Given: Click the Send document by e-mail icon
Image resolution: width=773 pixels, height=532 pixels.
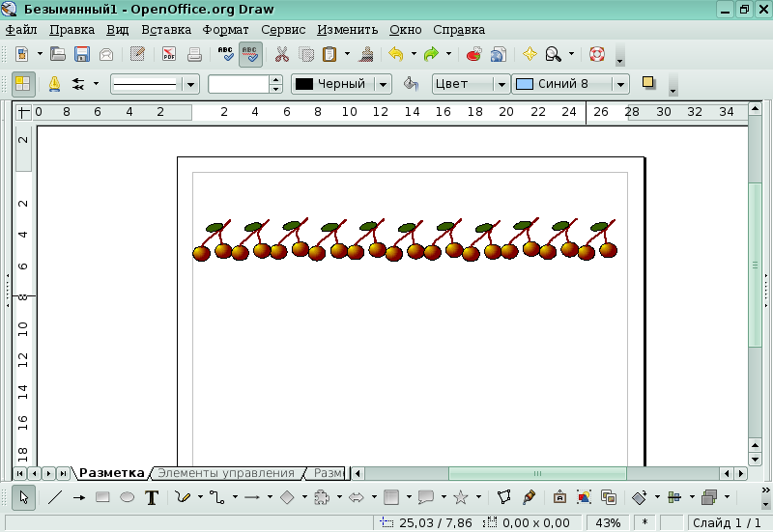Looking at the screenshot, I should (106, 54).
